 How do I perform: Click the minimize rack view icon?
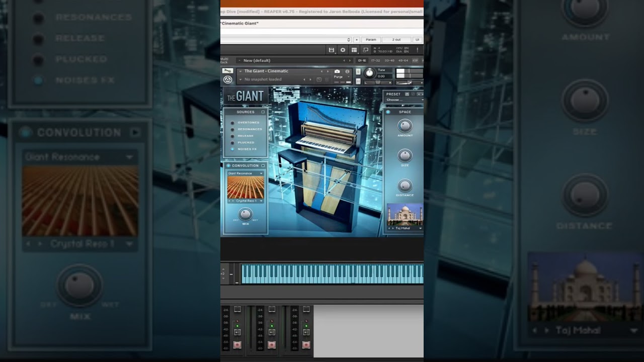click(x=365, y=50)
